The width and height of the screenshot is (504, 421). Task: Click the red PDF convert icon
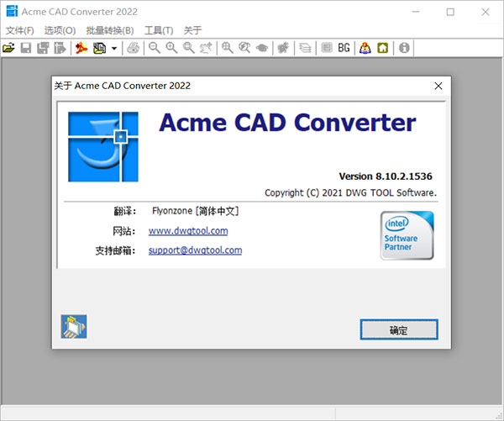pyautogui.click(x=81, y=48)
